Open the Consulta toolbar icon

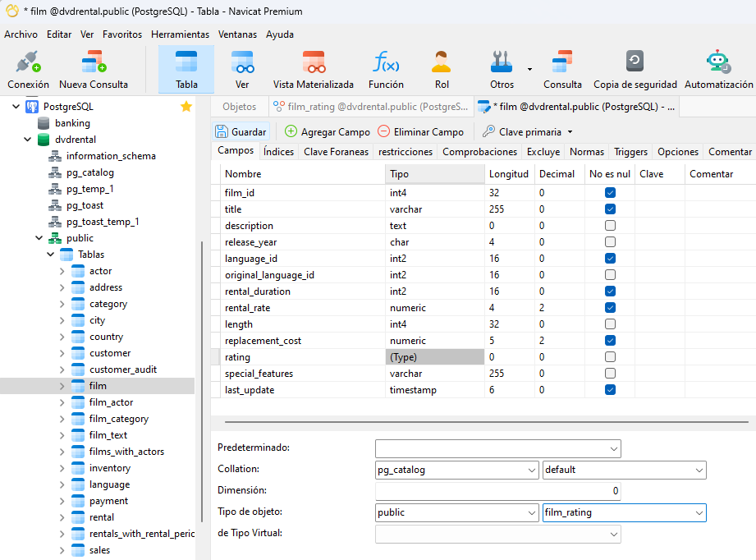(x=562, y=62)
